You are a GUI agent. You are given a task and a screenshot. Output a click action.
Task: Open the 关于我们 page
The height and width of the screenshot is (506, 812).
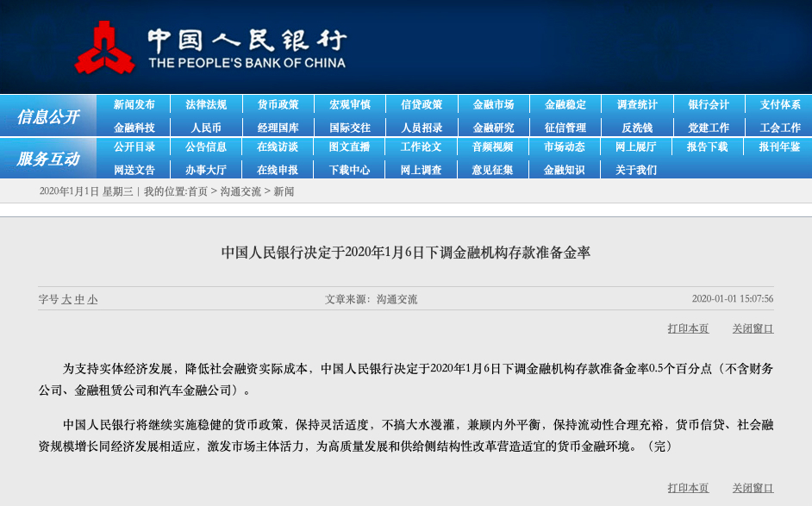point(636,170)
